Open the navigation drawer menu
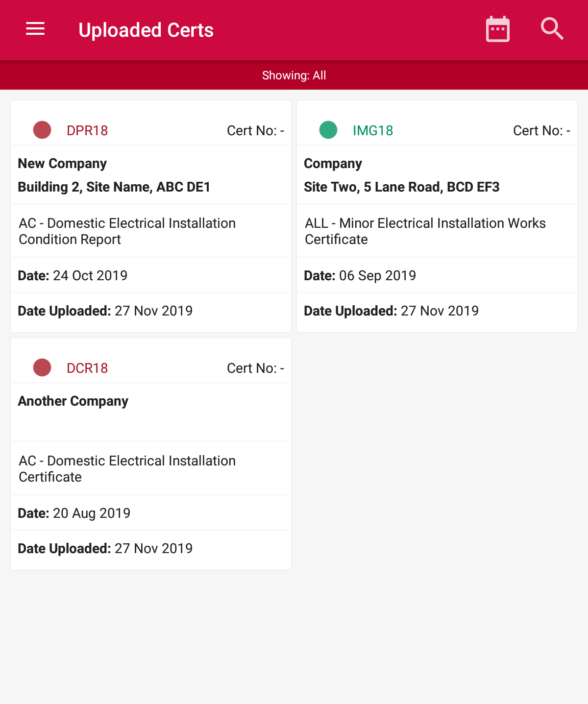The image size is (588, 704). point(35,29)
